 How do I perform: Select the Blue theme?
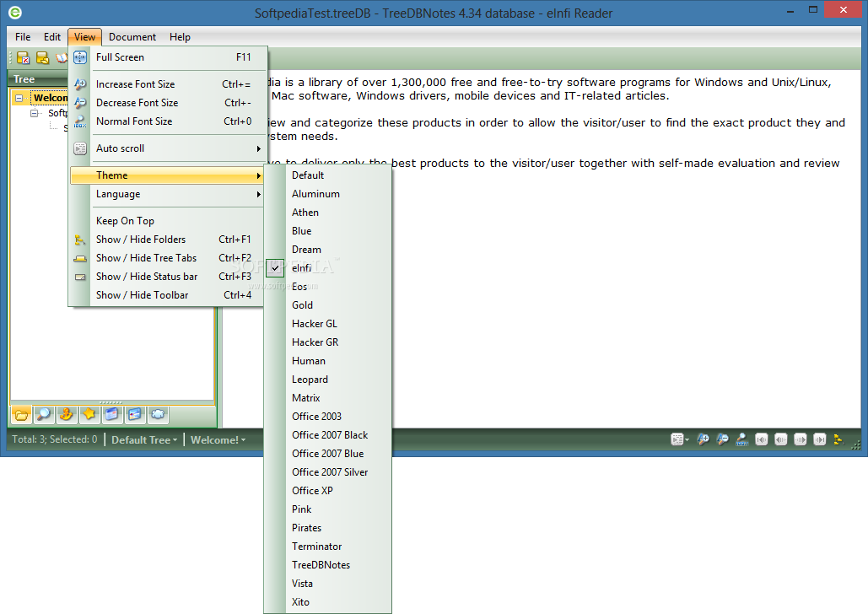coord(327,231)
